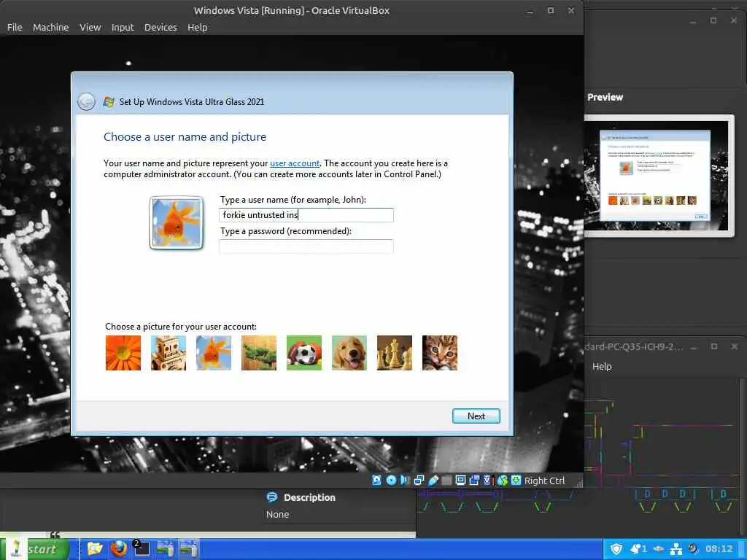The width and height of the screenshot is (747, 560).
Task: Click the resize grip at VirtualBox status bar corner
Action: 578,483
